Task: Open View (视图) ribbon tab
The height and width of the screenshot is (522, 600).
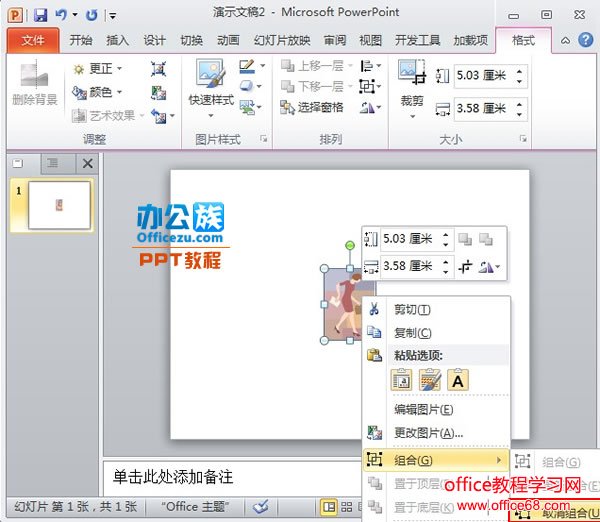Action: tap(370, 40)
